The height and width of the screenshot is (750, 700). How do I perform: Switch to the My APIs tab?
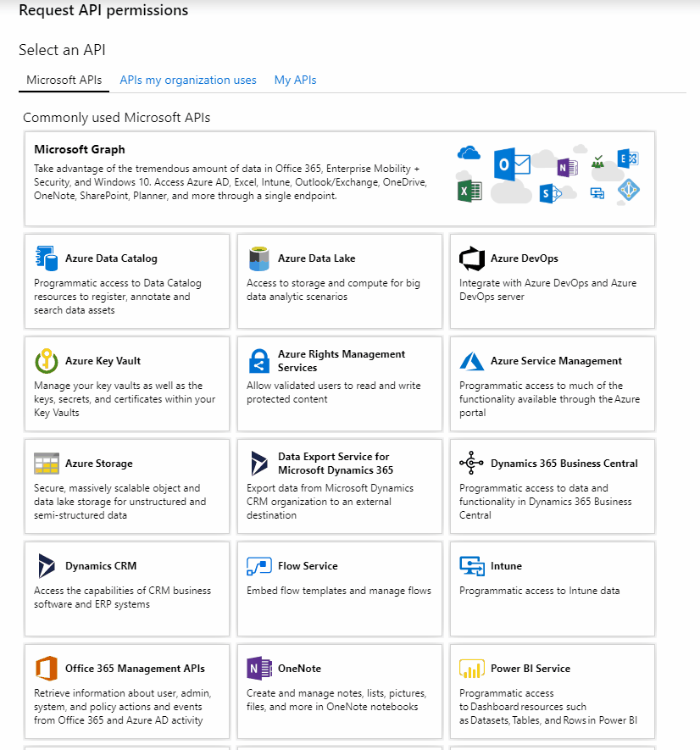(x=295, y=80)
